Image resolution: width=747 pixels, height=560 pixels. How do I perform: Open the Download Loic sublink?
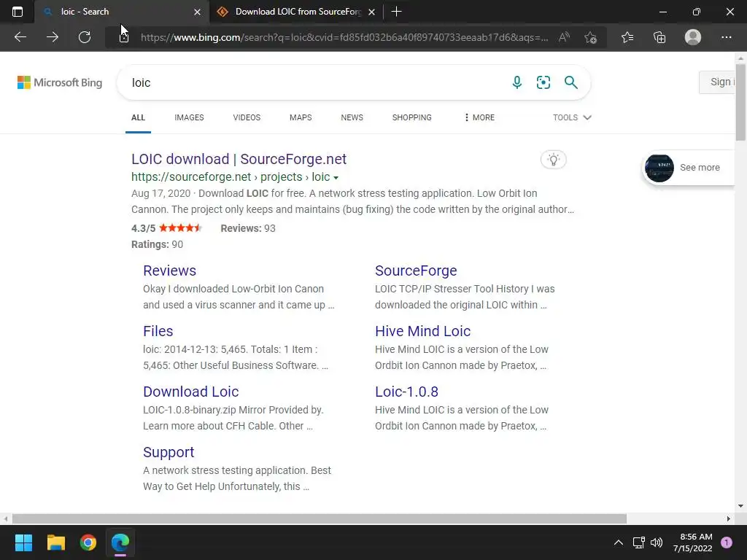pos(190,392)
